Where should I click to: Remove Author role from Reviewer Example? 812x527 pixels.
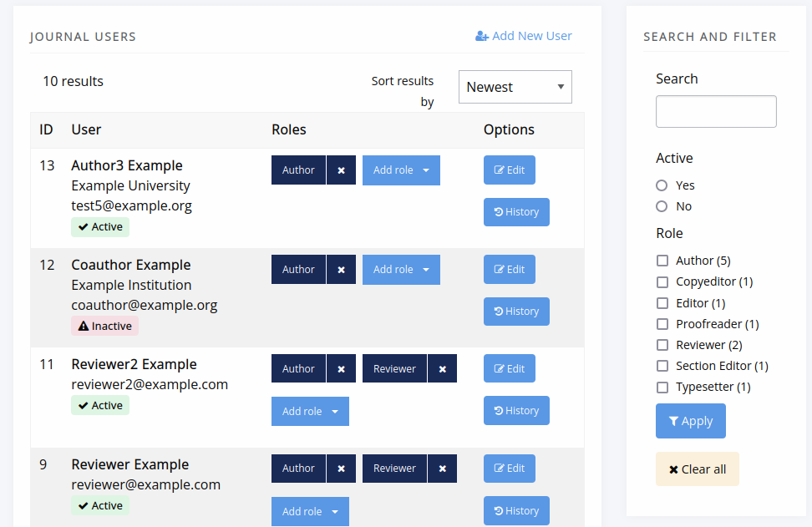pyautogui.click(x=341, y=469)
